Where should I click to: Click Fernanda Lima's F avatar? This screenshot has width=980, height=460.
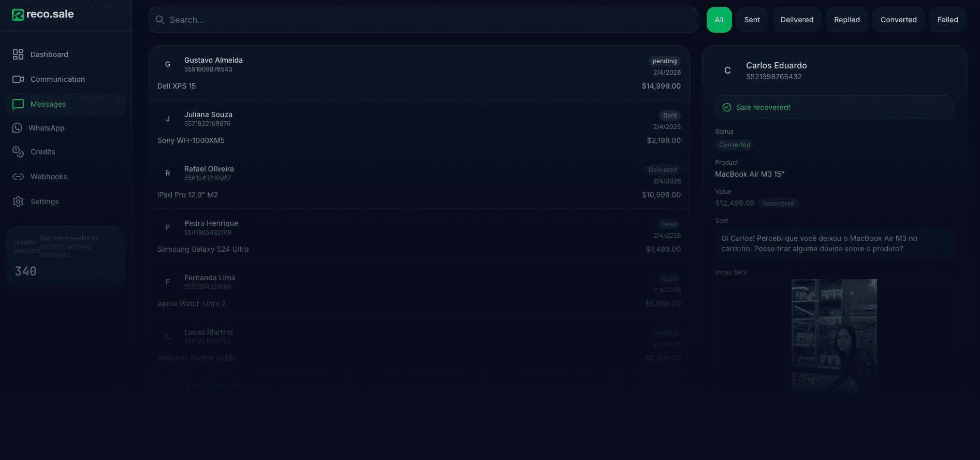pos(168,282)
